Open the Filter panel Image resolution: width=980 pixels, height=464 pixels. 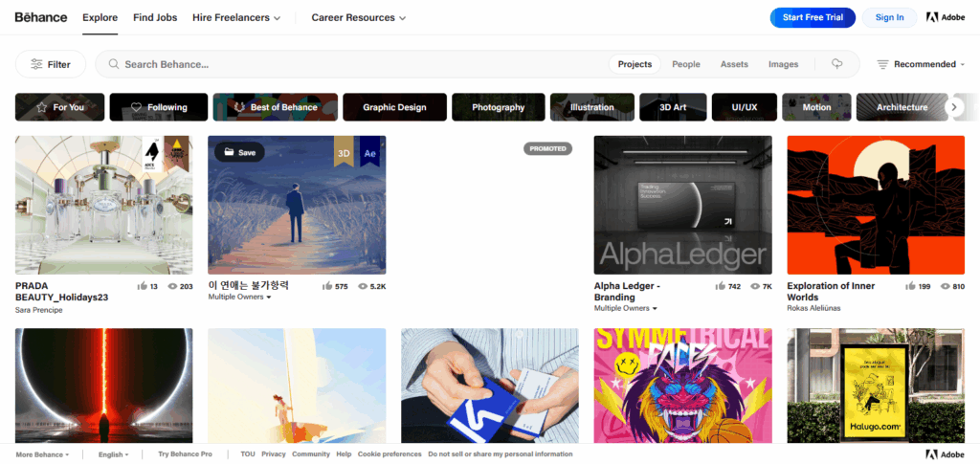click(x=51, y=64)
